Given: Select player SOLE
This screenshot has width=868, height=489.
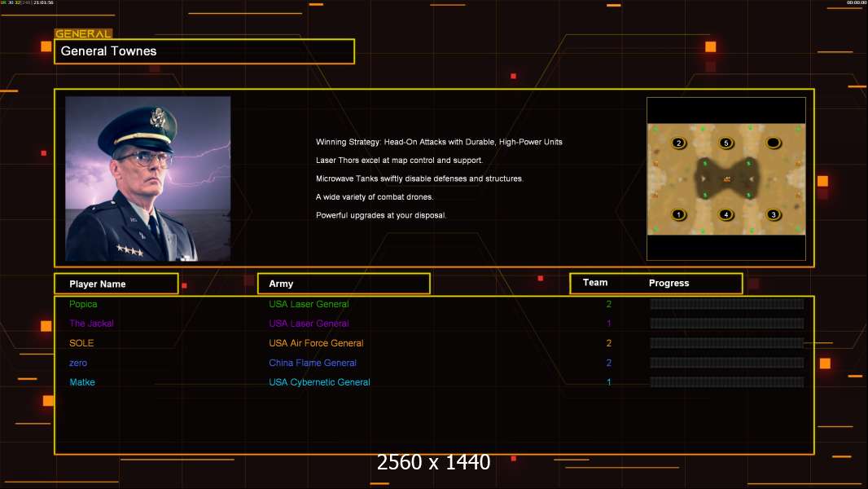Looking at the screenshot, I should (x=81, y=343).
